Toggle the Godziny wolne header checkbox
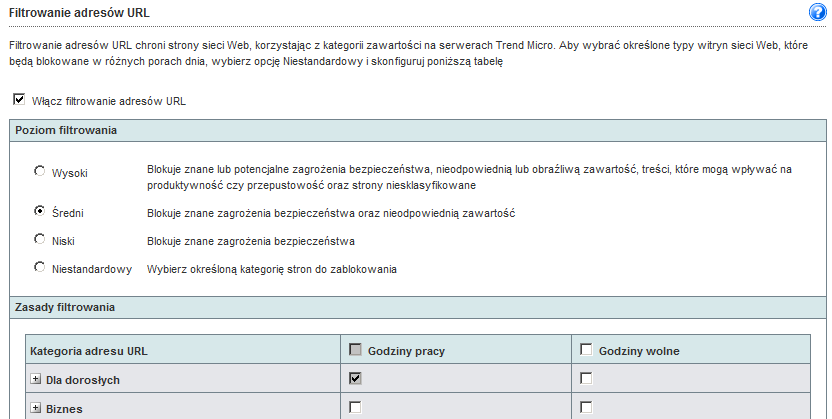The height and width of the screenshot is (419, 832). coord(586,350)
